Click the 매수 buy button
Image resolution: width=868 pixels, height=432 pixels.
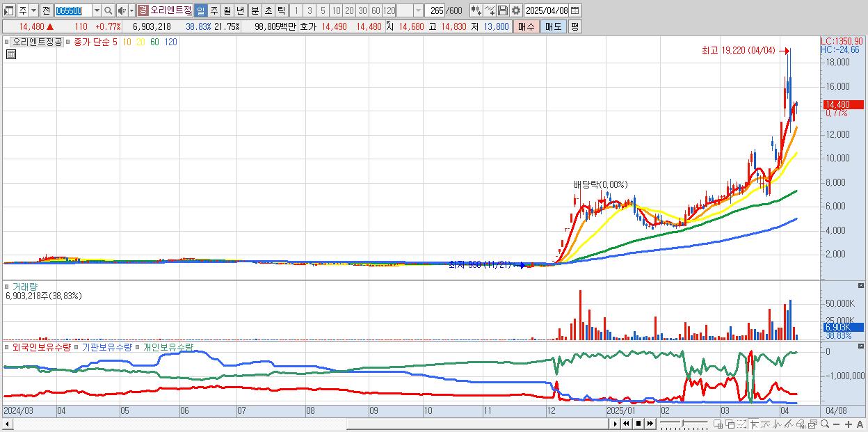[x=527, y=26]
